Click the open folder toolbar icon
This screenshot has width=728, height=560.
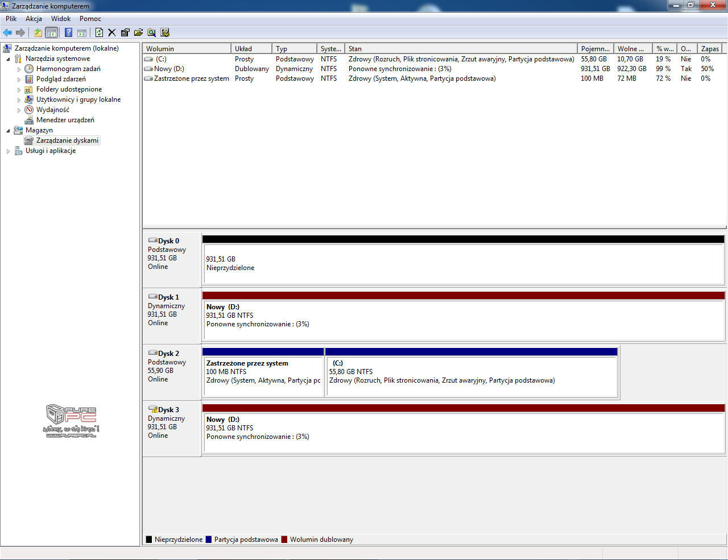point(138,32)
